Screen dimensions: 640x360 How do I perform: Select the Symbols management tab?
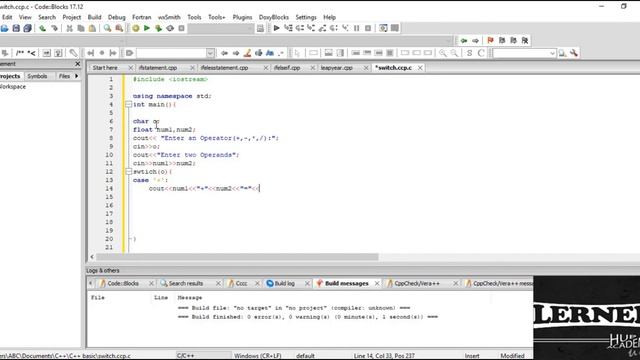point(37,76)
